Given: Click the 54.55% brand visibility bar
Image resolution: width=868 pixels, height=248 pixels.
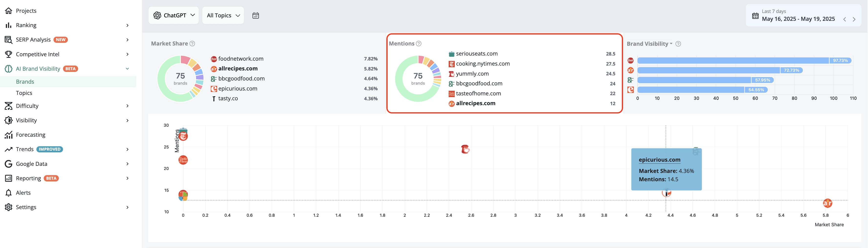Looking at the screenshot, I should [703, 90].
